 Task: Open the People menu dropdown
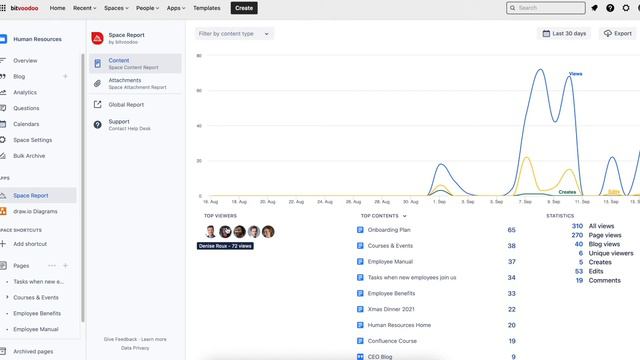(x=147, y=8)
